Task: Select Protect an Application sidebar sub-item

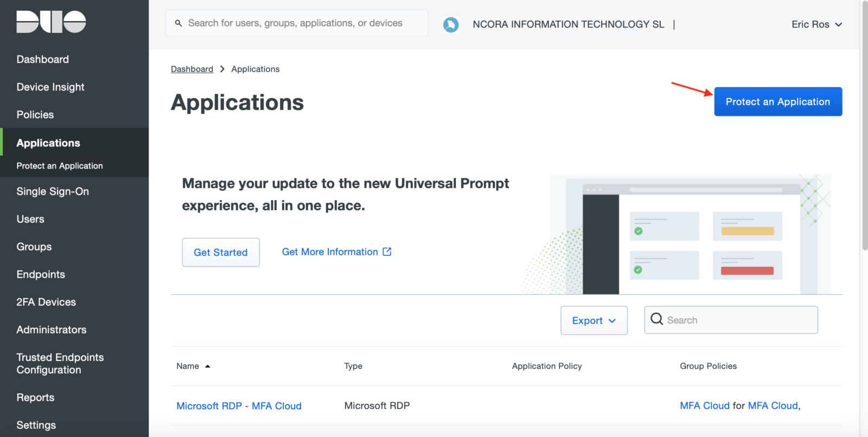Action: point(60,166)
